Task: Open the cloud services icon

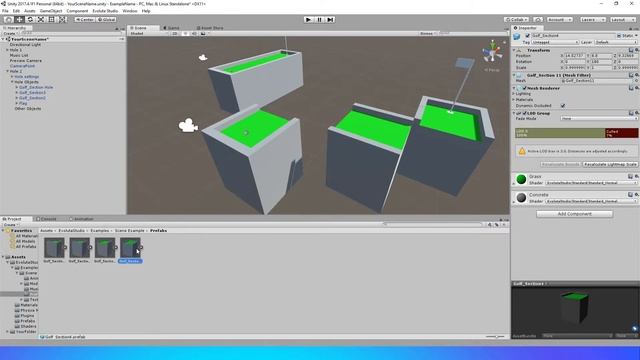Action: pyautogui.click(x=538, y=20)
